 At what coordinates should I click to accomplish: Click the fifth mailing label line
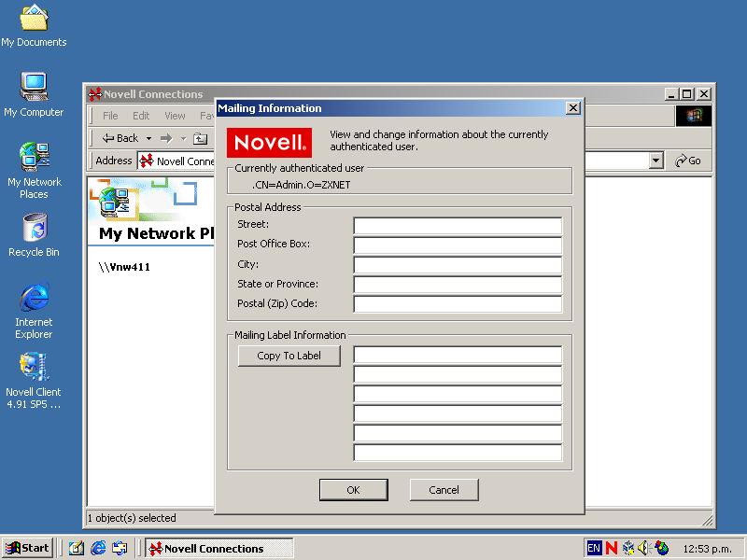tap(458, 433)
